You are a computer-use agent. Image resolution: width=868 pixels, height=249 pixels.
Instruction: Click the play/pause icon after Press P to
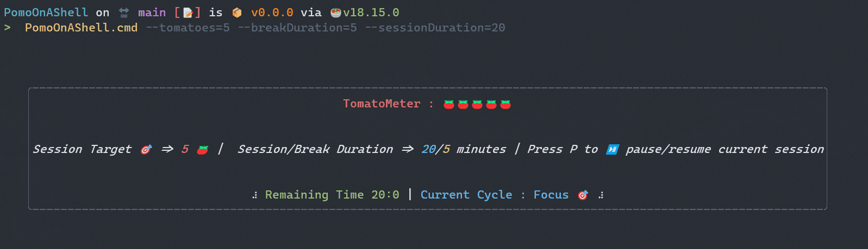tap(613, 149)
